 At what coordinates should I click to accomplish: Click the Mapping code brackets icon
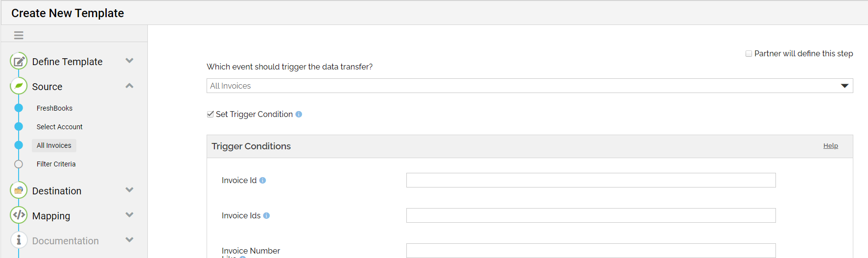pyautogui.click(x=19, y=215)
